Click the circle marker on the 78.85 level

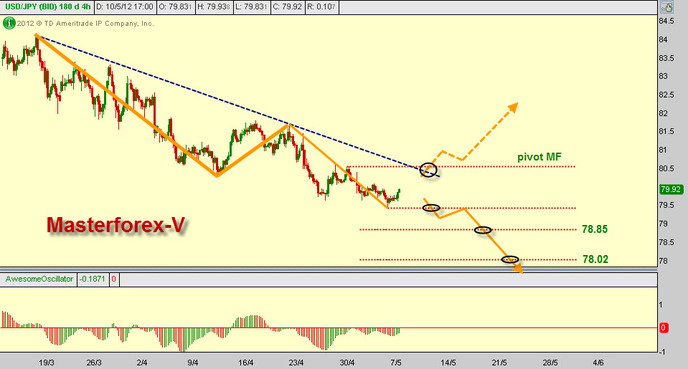pyautogui.click(x=483, y=230)
